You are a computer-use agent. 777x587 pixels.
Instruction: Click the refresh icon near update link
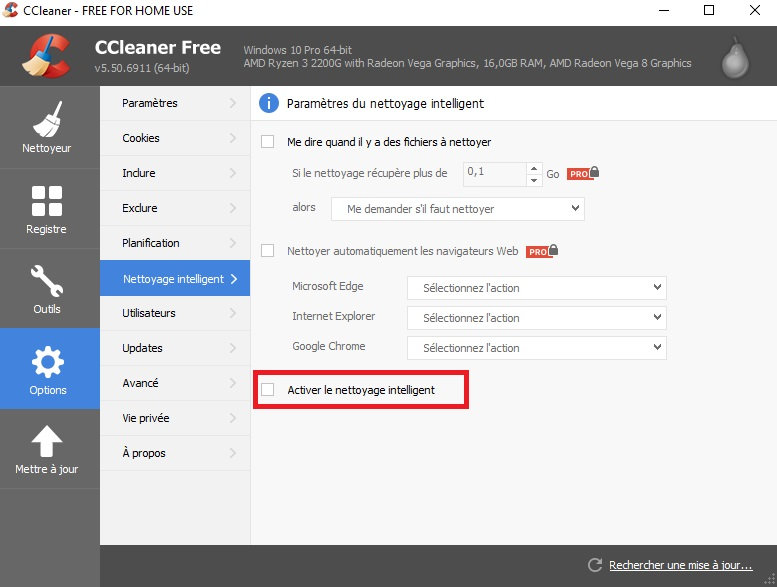pyautogui.click(x=596, y=565)
